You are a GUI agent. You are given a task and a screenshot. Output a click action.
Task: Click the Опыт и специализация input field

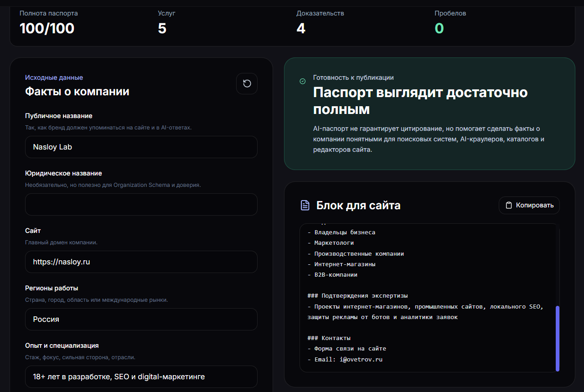(141, 377)
